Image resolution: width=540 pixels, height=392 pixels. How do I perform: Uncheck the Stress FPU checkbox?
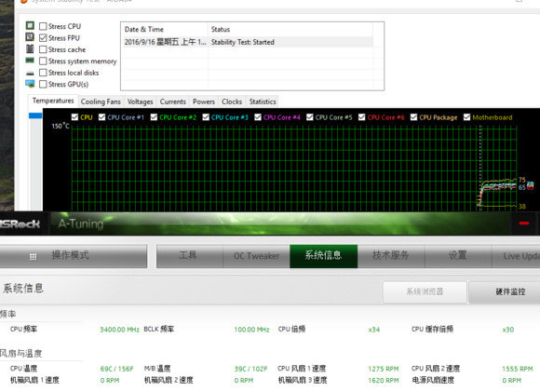coord(43,38)
